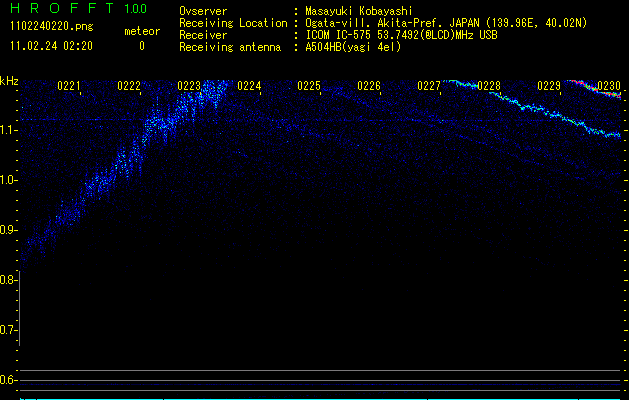
Task: Click the 1.1 kHz axis label
Action: tap(9, 130)
